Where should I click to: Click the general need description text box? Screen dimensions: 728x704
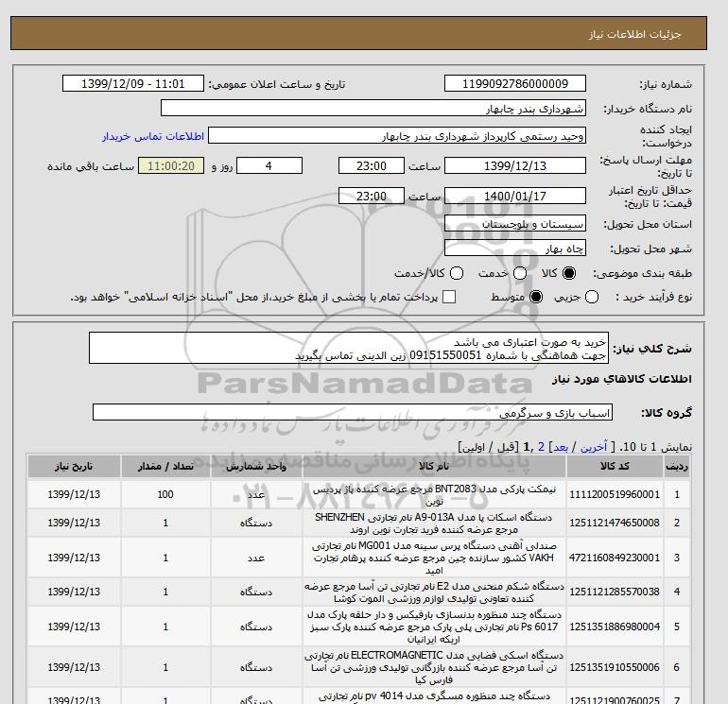tap(349, 348)
